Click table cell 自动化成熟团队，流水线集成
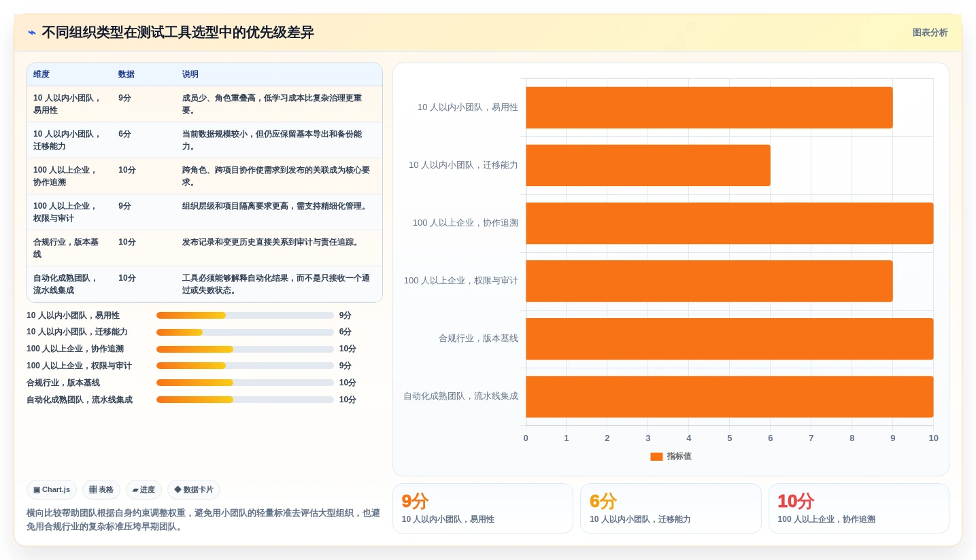This screenshot has height=560, width=976. (x=69, y=284)
